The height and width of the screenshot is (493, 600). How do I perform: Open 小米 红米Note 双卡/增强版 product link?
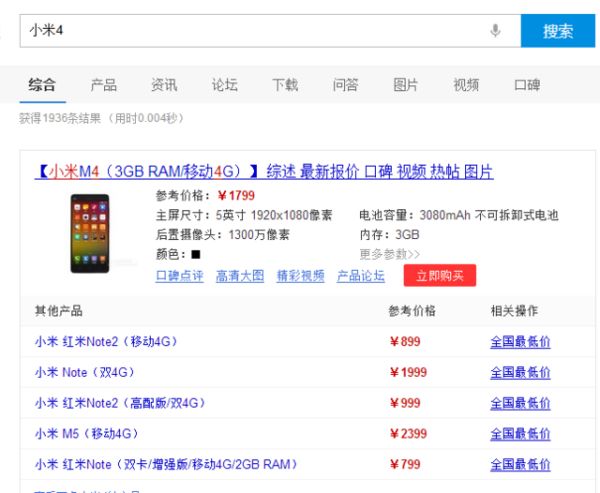coord(166,464)
